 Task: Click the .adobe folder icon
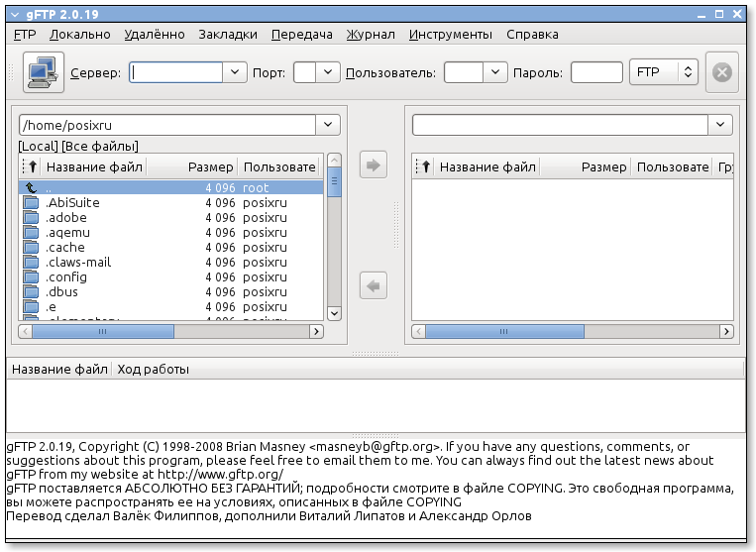click(x=32, y=217)
